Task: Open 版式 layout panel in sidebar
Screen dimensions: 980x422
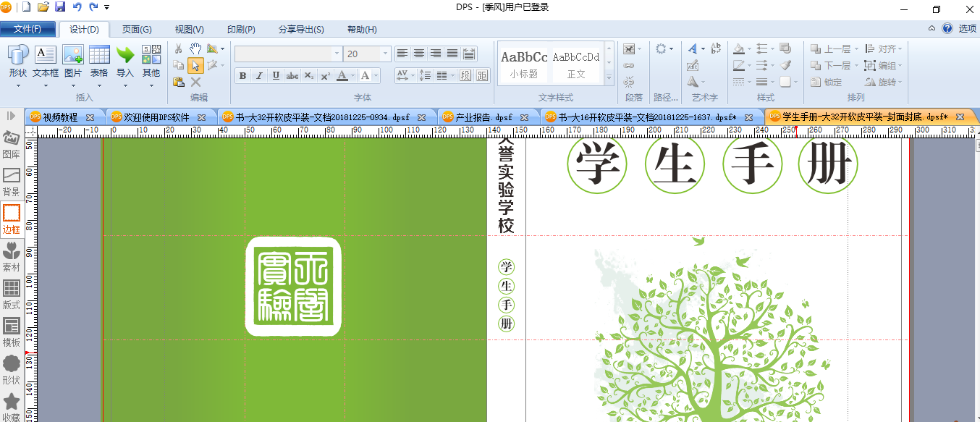Action: click(12, 295)
